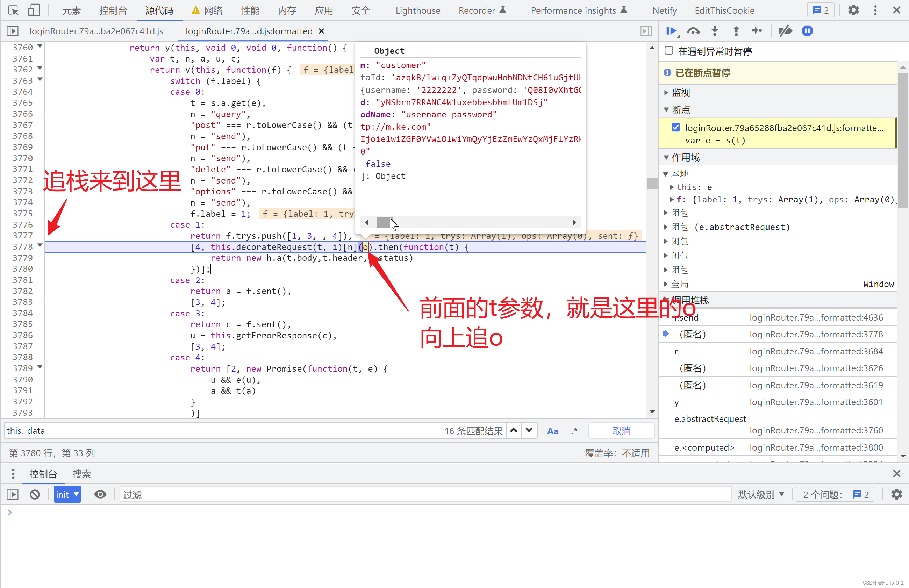The width and height of the screenshot is (909, 588).
Task: Open the init context dropdown
Action: [x=67, y=494]
